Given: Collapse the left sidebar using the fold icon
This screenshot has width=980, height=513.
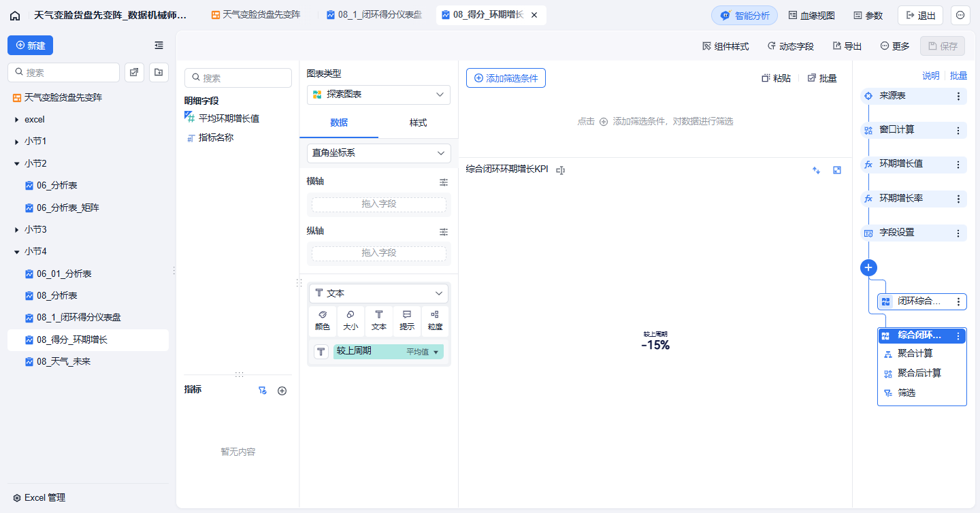Looking at the screenshot, I should [x=159, y=46].
